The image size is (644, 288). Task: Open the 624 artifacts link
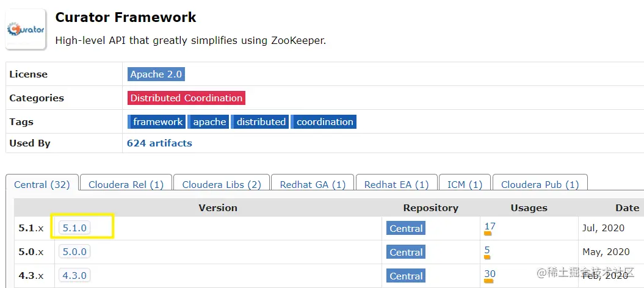click(159, 143)
